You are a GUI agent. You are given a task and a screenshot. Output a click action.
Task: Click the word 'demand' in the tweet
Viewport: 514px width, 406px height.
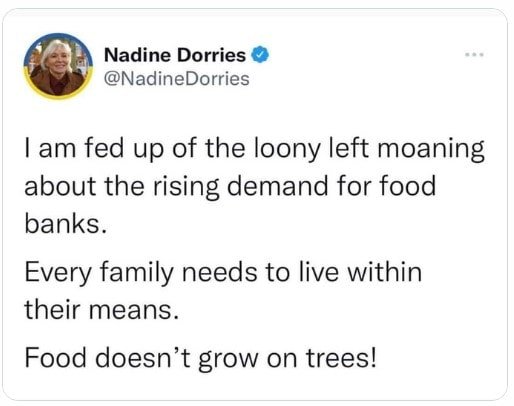[x=277, y=186]
